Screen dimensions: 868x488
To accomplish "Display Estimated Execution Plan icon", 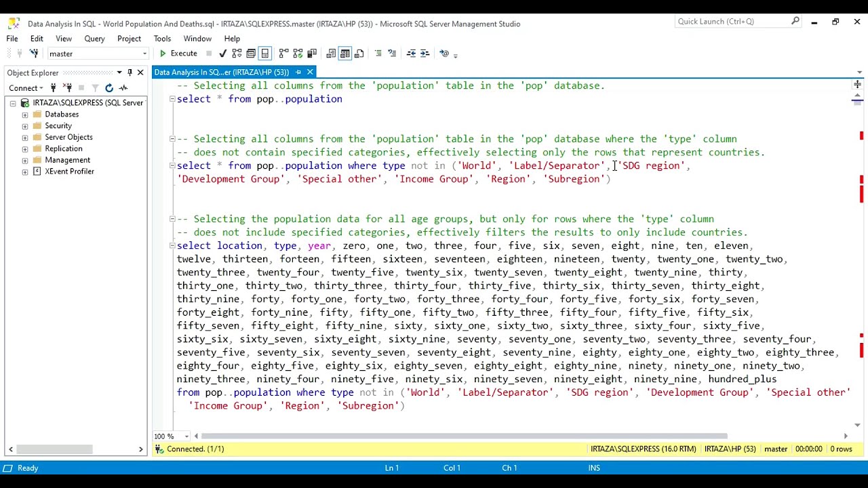I will click(x=237, y=53).
